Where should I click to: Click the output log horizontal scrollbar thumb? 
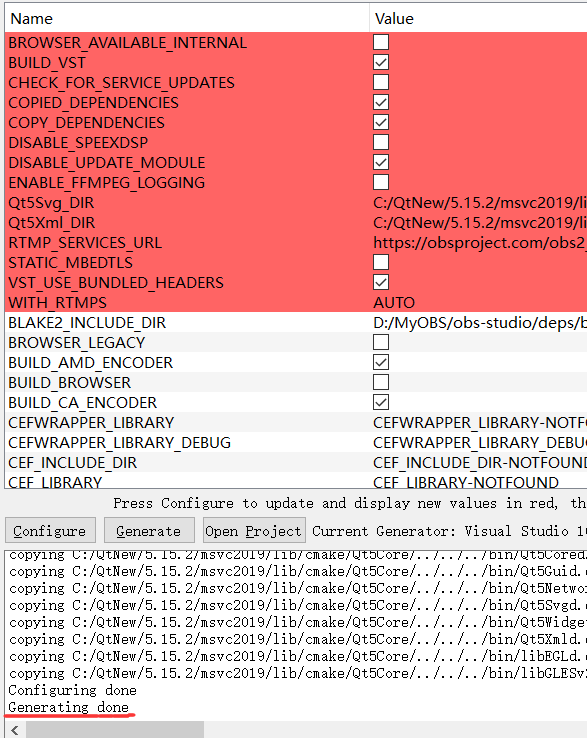click(x=115, y=730)
